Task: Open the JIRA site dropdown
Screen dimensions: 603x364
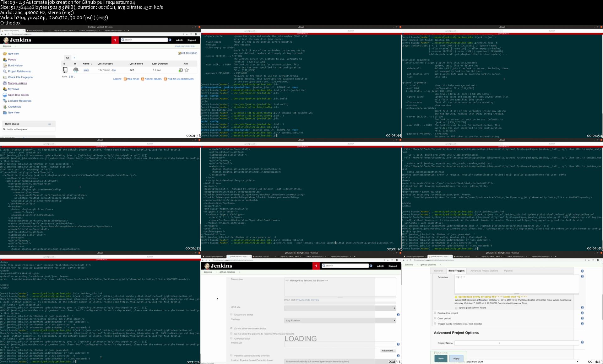Action: pos(340,308)
